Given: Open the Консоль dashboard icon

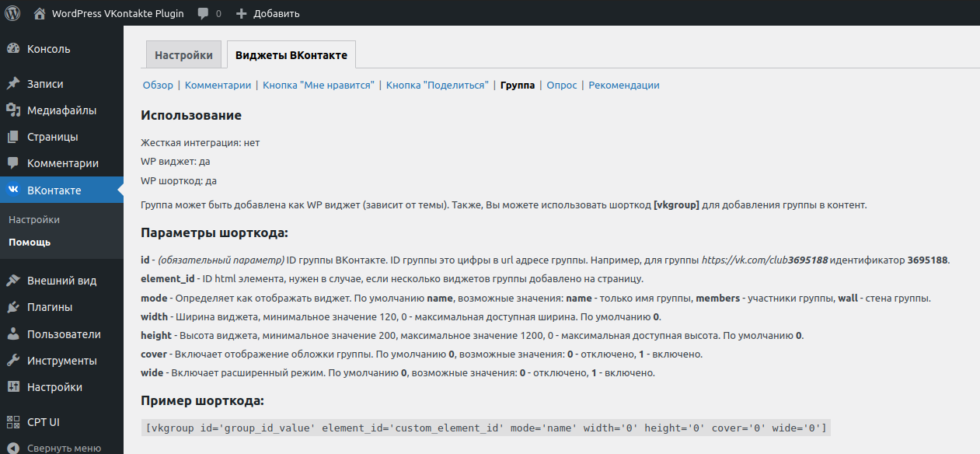Looking at the screenshot, I should pyautogui.click(x=13, y=49).
